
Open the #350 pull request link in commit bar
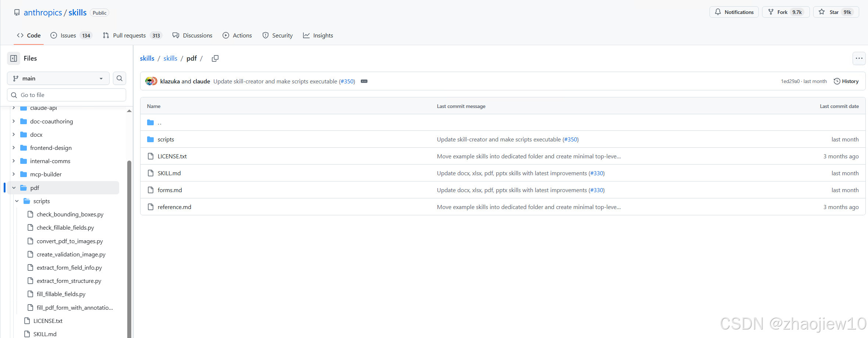[x=347, y=81]
